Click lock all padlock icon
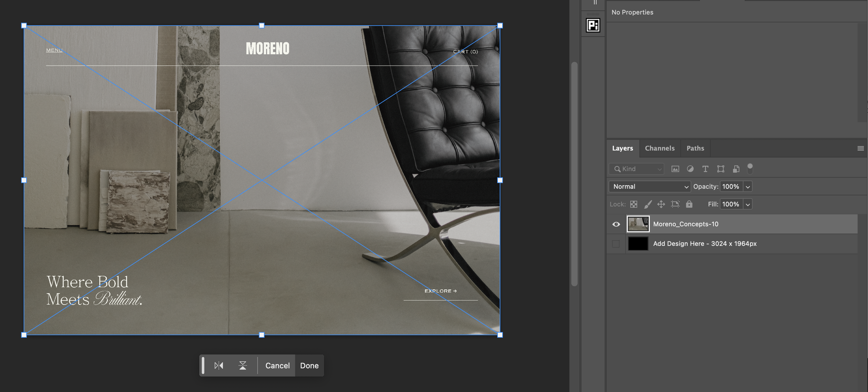Image resolution: width=868 pixels, height=392 pixels. click(x=689, y=204)
